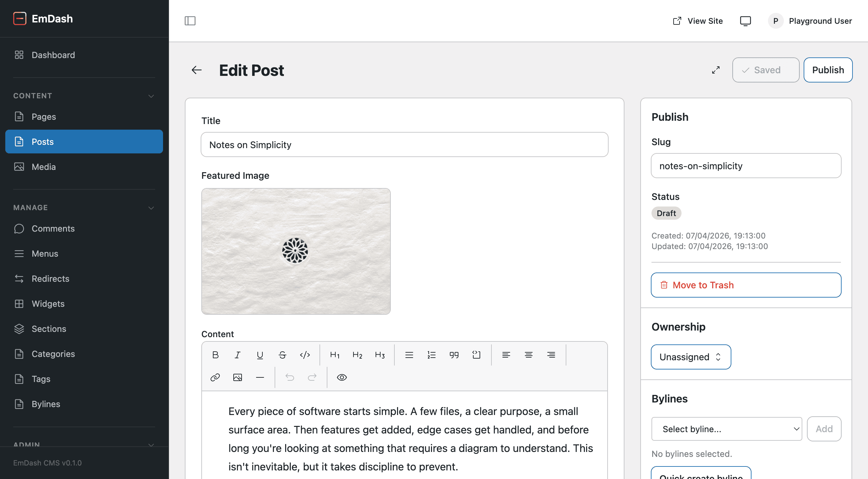The height and width of the screenshot is (479, 868).
Task: Insert image into content
Action: (x=238, y=377)
